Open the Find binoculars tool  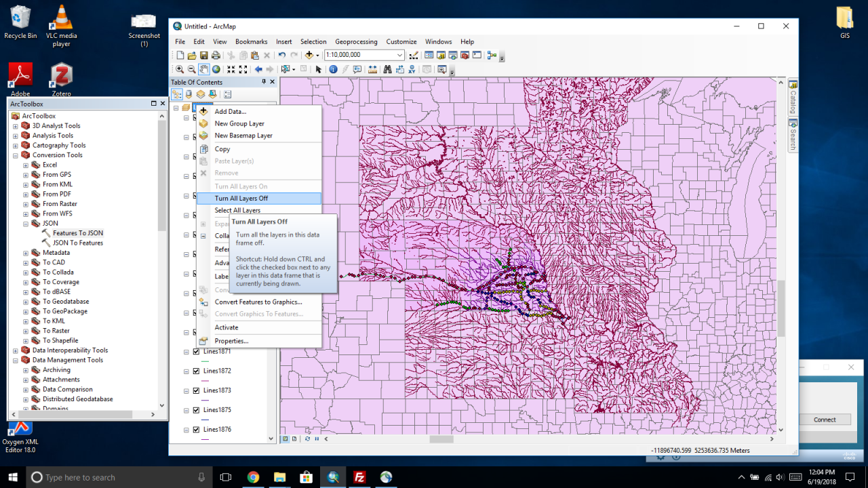pyautogui.click(x=387, y=69)
